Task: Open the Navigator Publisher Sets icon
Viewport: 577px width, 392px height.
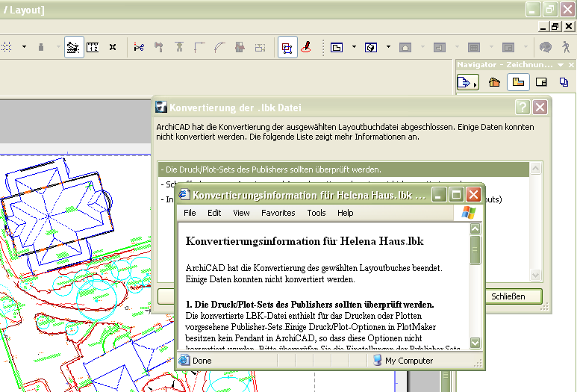Action: pyautogui.click(x=564, y=82)
